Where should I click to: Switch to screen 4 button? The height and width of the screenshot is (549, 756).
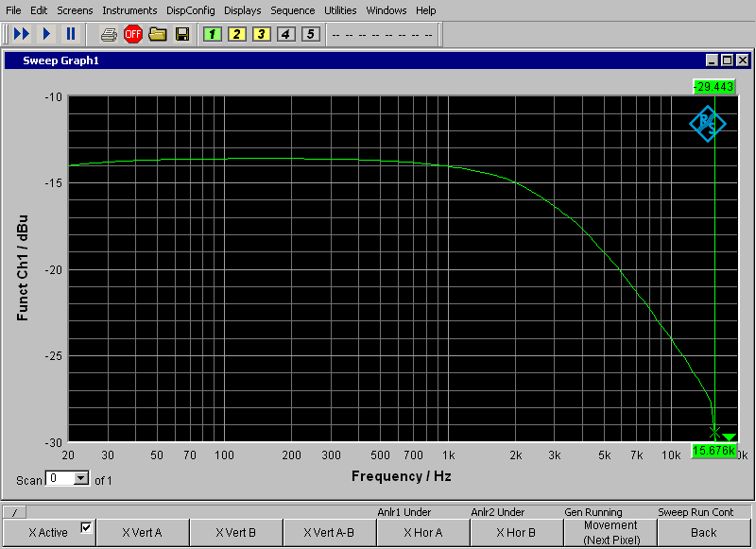pos(286,34)
